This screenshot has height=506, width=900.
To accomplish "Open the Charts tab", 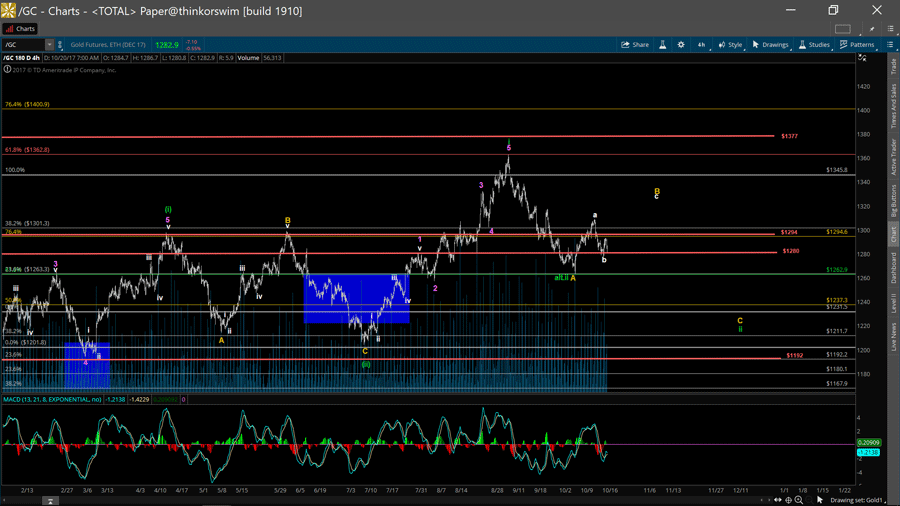I will tap(20, 29).
